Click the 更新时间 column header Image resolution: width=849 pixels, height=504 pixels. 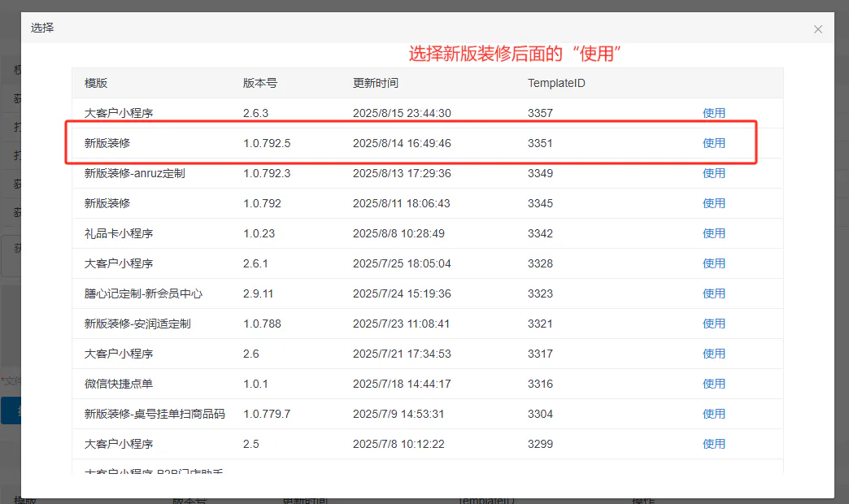point(375,83)
